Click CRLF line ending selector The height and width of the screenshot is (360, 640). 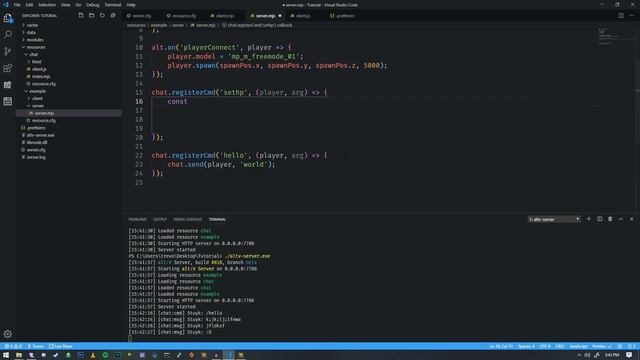(x=560, y=346)
